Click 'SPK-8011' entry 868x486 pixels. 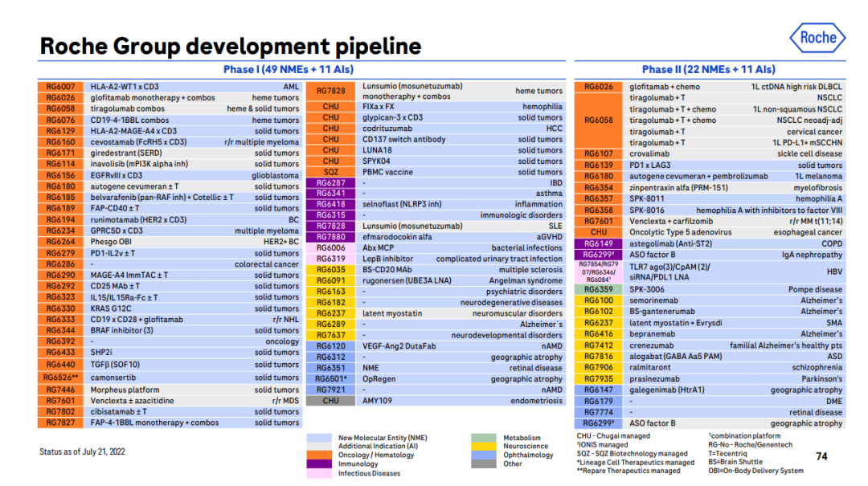(x=646, y=198)
